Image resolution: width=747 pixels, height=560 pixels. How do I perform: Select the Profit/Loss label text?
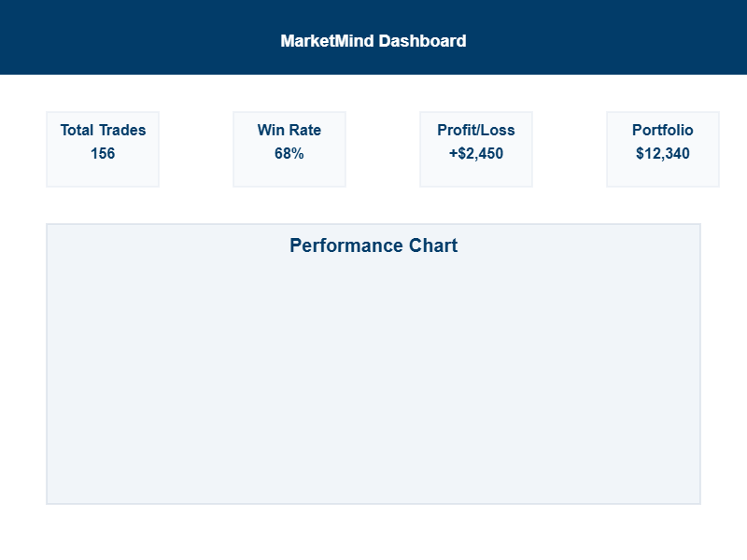point(476,131)
